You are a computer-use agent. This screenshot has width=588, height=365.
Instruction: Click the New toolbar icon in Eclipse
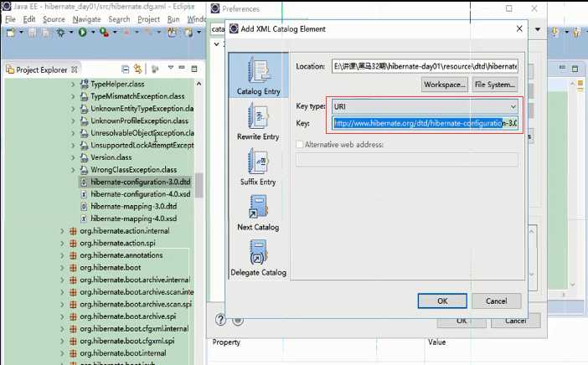coord(11,33)
